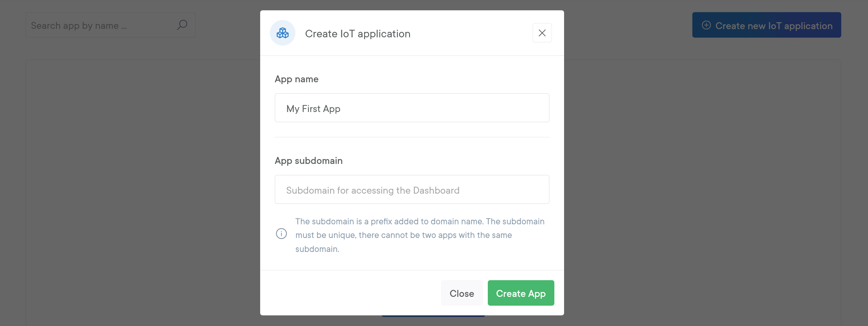Click the App subdomain label

308,161
